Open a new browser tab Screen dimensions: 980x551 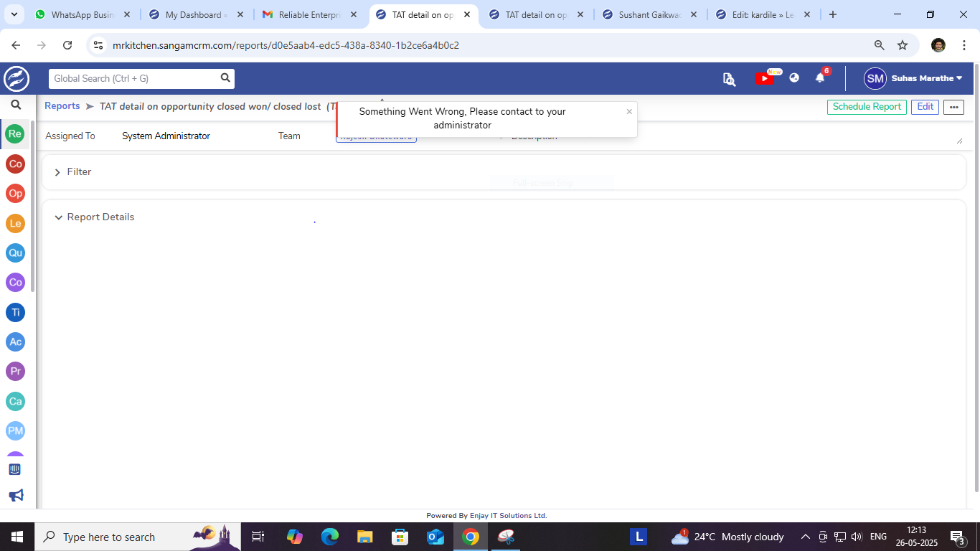point(833,14)
